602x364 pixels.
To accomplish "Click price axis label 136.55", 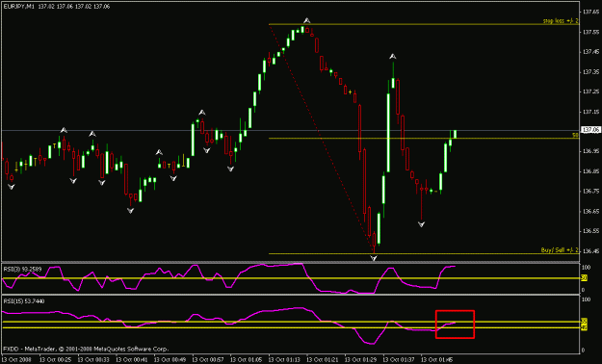I will (x=590, y=231).
